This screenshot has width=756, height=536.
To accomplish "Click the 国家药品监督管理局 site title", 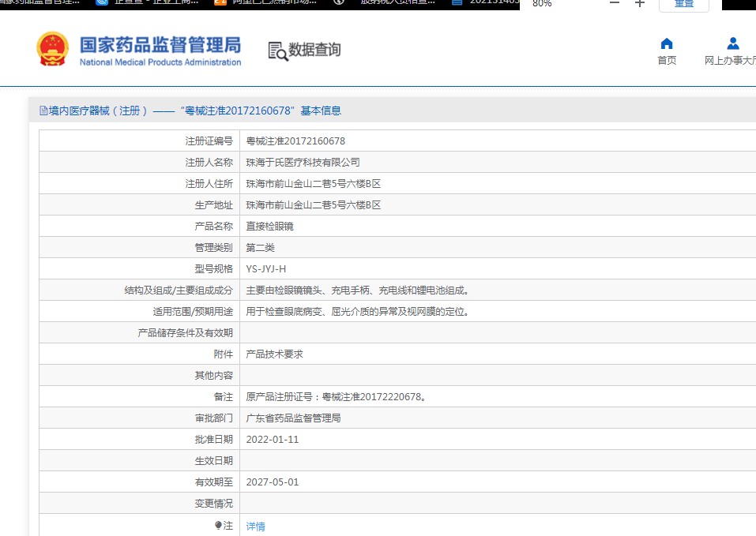I will pos(160,45).
